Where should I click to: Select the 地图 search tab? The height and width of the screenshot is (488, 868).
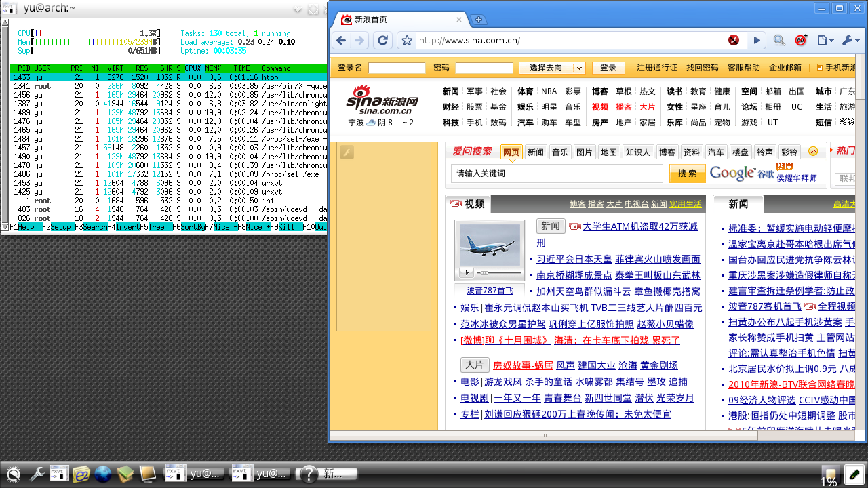pyautogui.click(x=609, y=152)
